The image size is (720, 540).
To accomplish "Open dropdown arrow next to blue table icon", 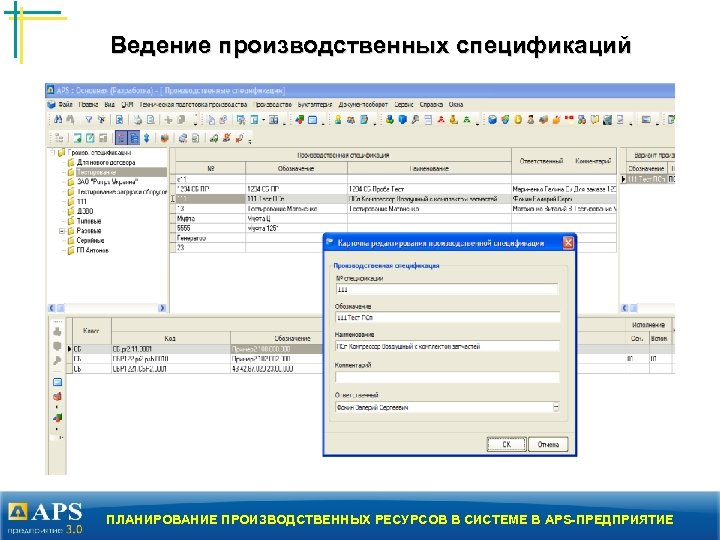I will click(264, 120).
